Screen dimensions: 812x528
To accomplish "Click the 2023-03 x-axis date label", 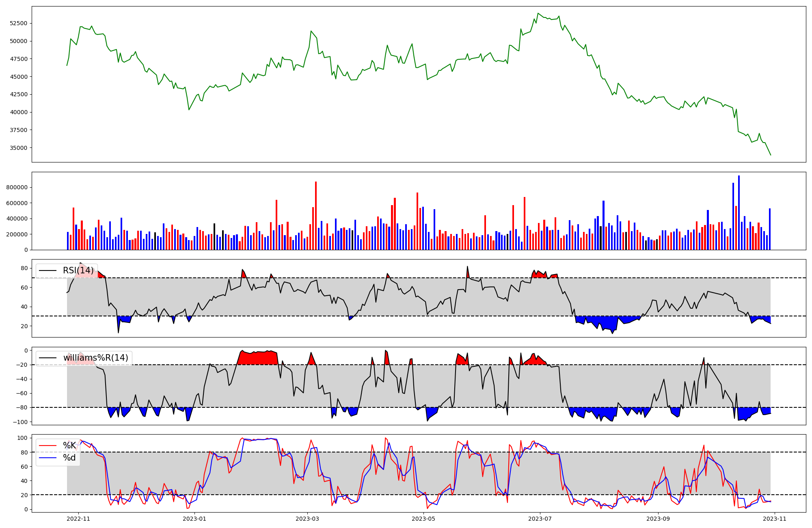I will (x=307, y=519).
